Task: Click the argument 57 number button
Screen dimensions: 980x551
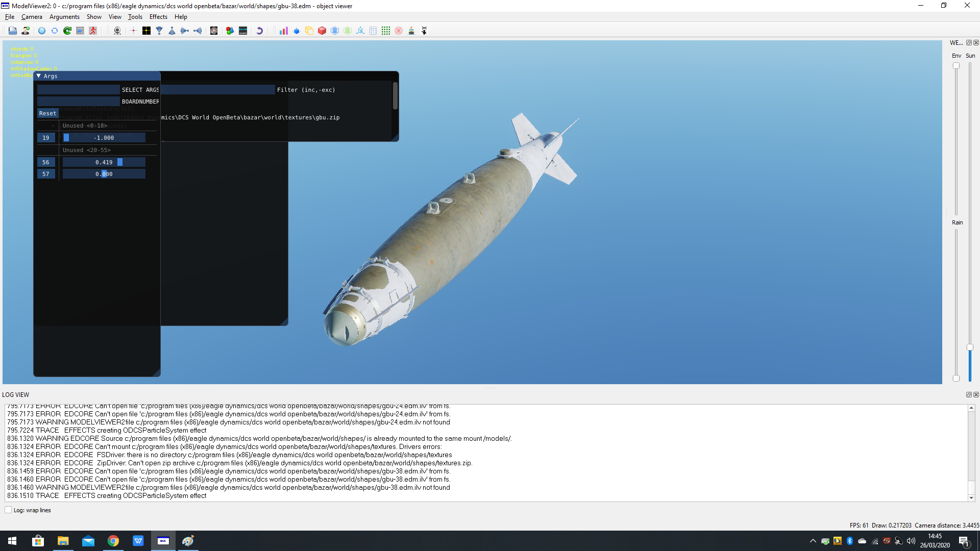Action: click(x=46, y=174)
